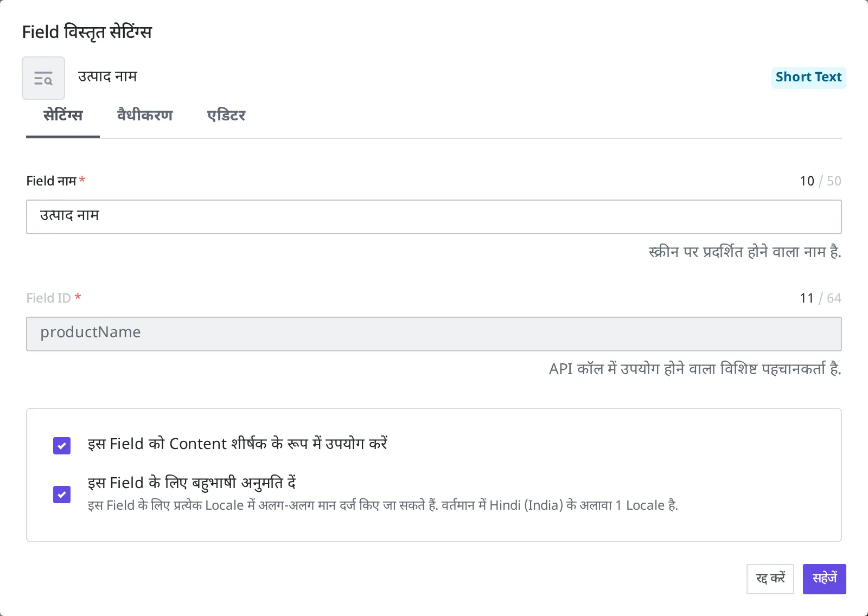Click the रद्द करें cancel button
The height and width of the screenshot is (616, 868).
770,579
